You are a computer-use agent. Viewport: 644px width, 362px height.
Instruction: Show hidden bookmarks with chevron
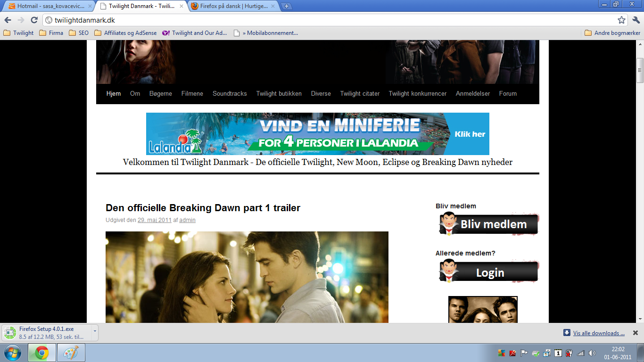click(245, 33)
